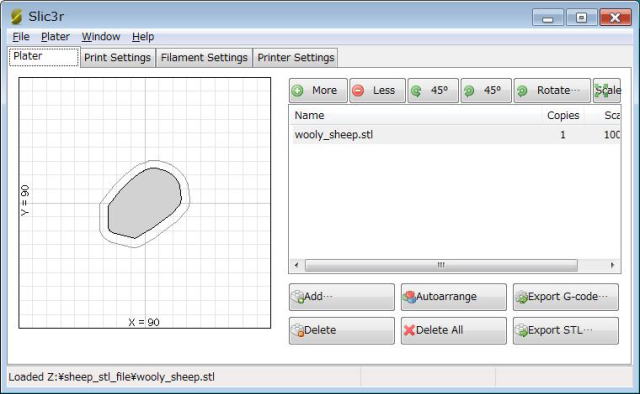Click the Scale button
This screenshot has height=394, width=640.
(607, 90)
